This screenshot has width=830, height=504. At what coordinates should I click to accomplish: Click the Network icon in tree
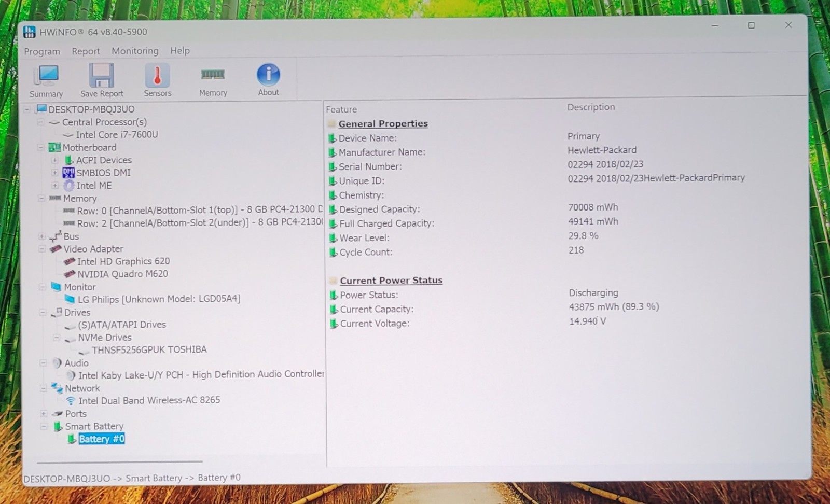coord(57,388)
